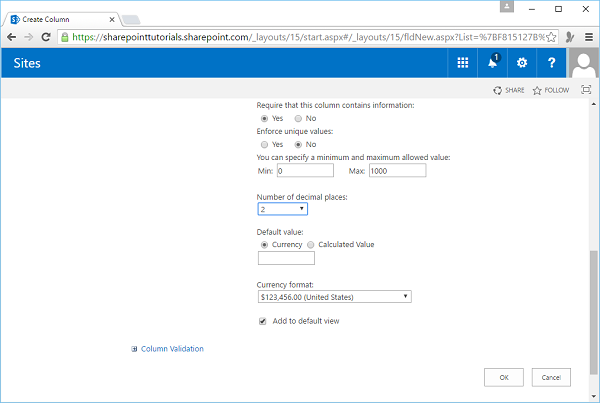Click the OK button

[503, 377]
